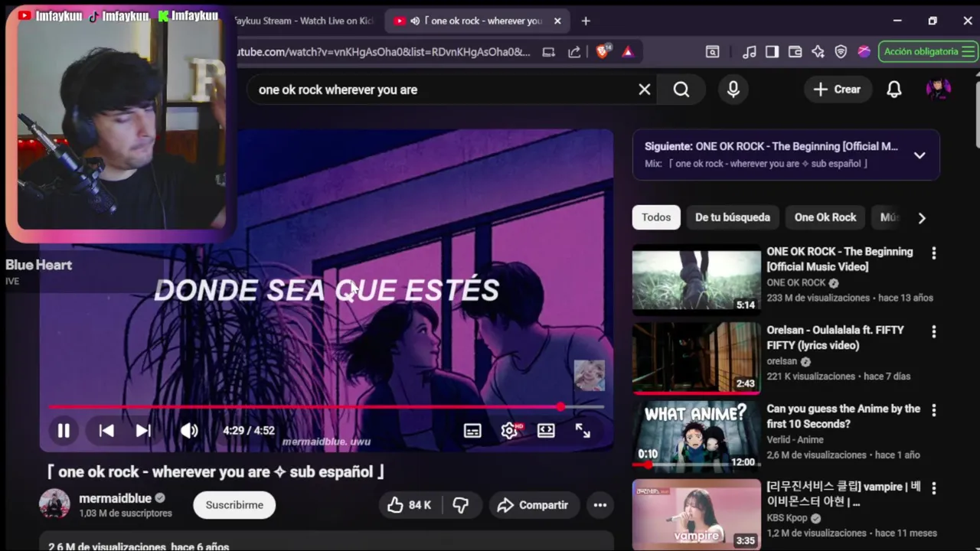
Task: Open the Can you guess the Anime title
Action: click(x=844, y=416)
